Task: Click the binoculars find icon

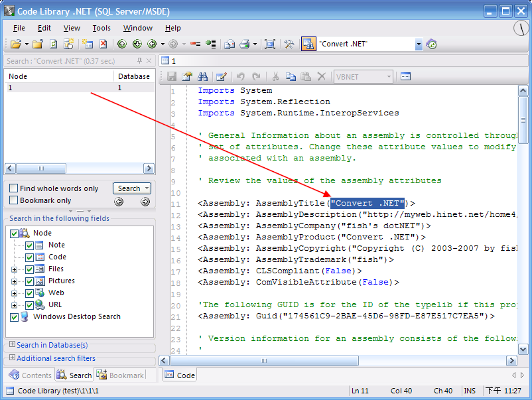Action: point(202,77)
